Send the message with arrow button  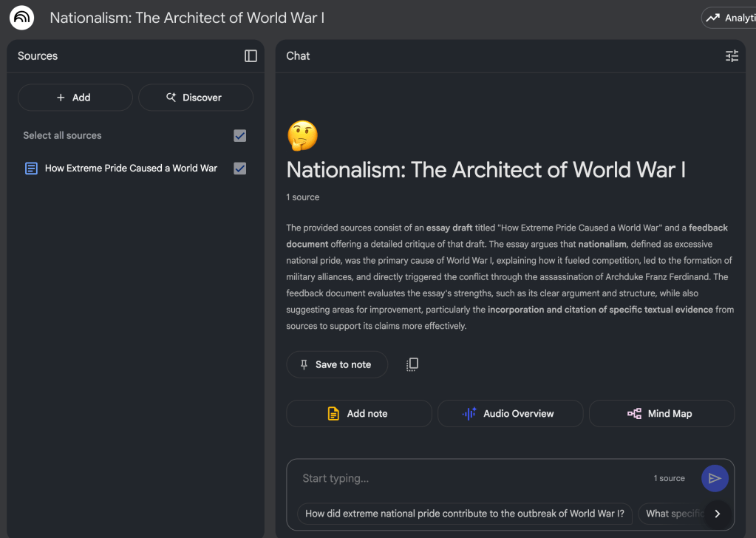point(715,478)
